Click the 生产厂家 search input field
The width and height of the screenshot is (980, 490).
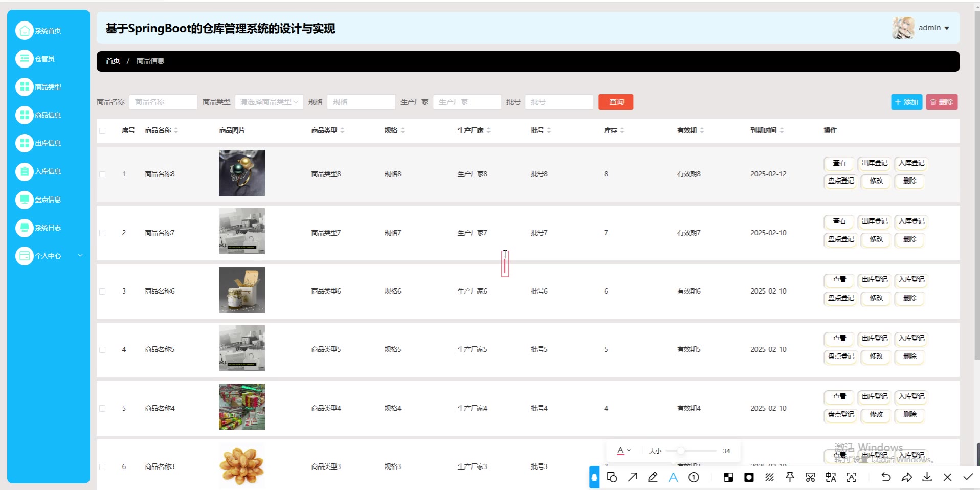[466, 102]
